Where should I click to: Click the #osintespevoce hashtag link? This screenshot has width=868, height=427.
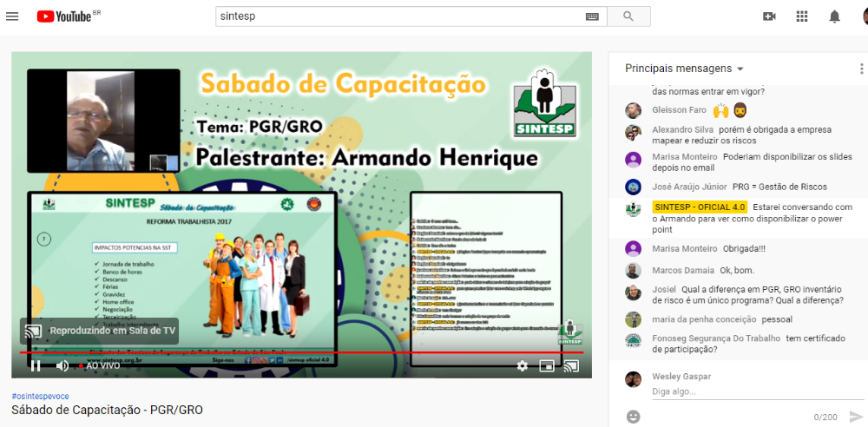(42, 396)
